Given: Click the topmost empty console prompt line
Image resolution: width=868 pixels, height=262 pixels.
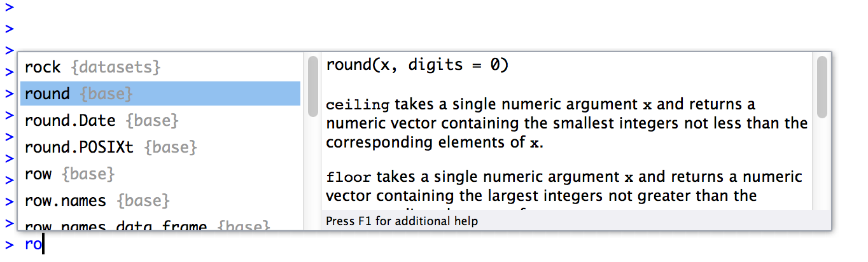Looking at the screenshot, I should (9, 7).
